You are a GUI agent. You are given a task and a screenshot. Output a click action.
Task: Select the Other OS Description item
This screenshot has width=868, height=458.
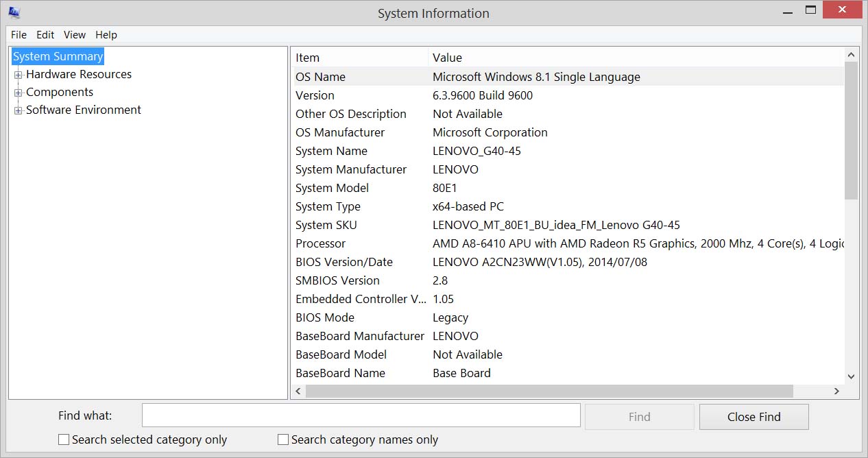click(351, 114)
